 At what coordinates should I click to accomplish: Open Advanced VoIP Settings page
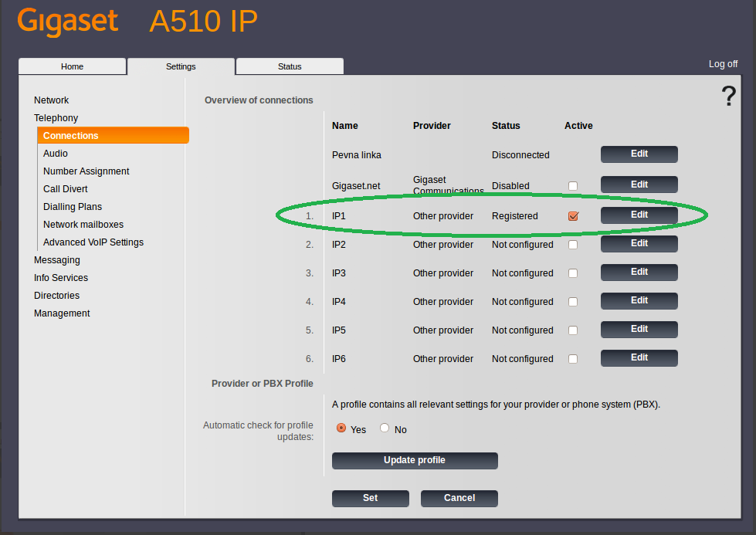pos(93,242)
